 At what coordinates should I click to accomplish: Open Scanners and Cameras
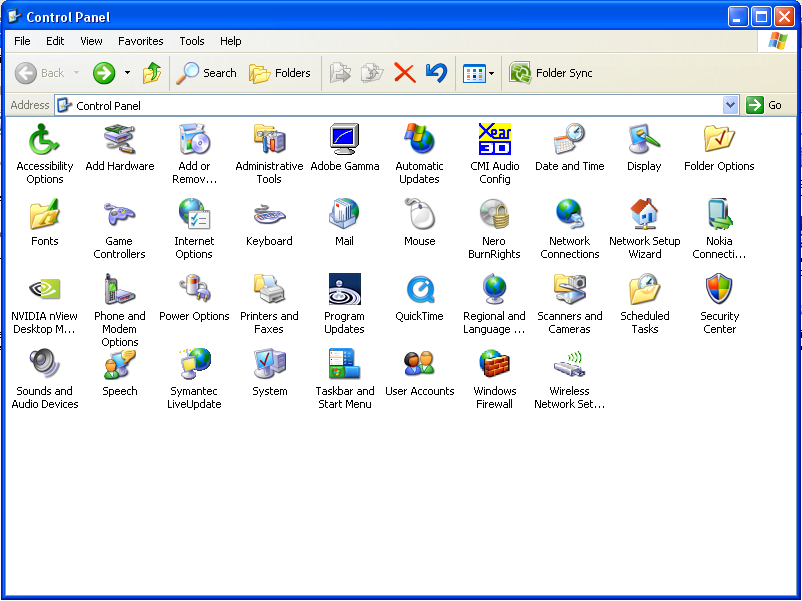[x=569, y=290]
